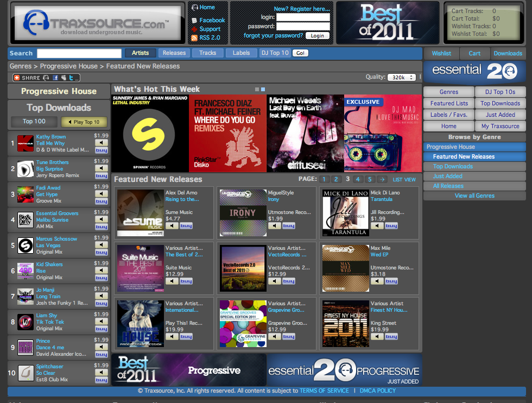Preview Alex Del Amo Rising release

[172, 226]
